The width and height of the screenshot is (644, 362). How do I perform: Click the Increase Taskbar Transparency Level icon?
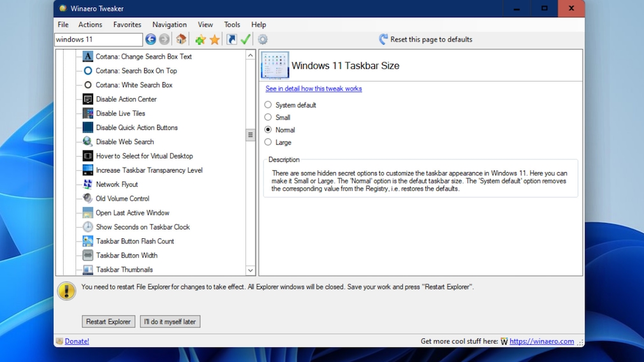click(x=87, y=170)
